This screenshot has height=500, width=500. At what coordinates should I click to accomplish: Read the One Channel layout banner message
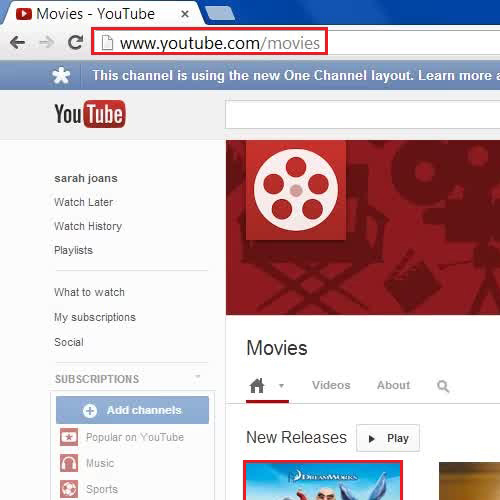pos(296,76)
